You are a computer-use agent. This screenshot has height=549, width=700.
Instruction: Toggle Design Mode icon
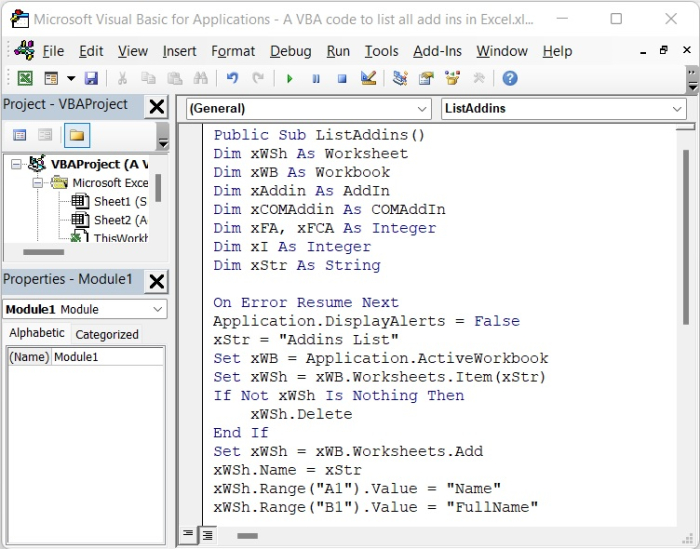click(368, 79)
